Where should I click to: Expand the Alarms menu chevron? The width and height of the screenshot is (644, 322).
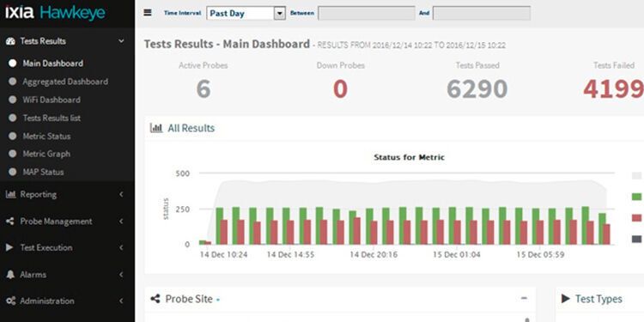pos(121,275)
